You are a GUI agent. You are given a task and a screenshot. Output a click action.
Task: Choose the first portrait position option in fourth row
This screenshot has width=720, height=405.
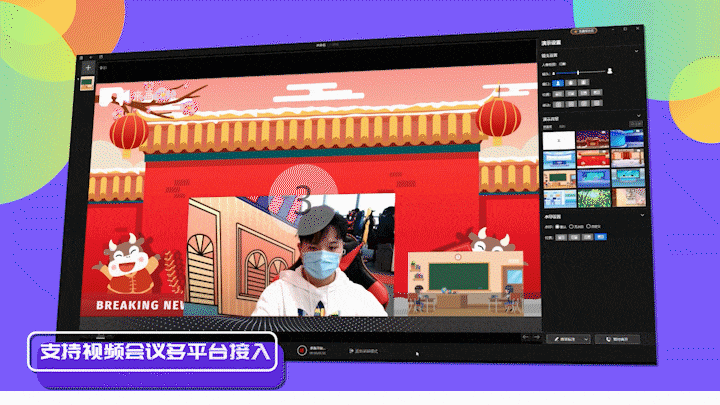pyautogui.click(x=558, y=94)
